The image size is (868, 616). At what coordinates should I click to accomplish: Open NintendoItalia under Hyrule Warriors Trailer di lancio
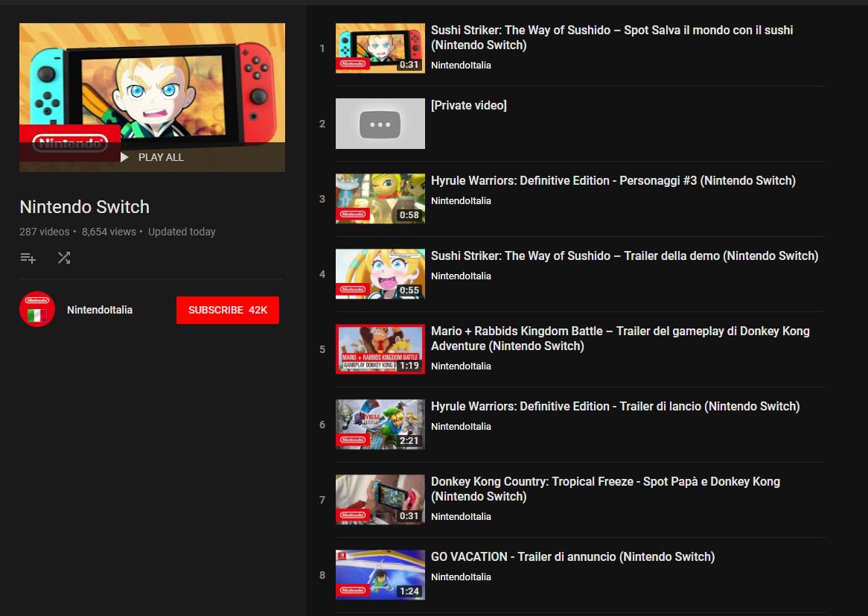pyautogui.click(x=461, y=427)
